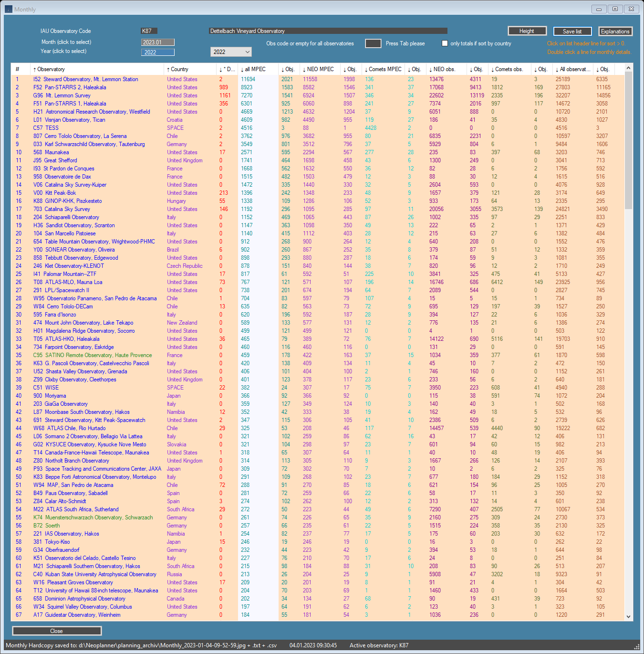Click 'Russia' country cell
Image resolution: width=644 pixels, height=654 pixels.
pyautogui.click(x=174, y=574)
